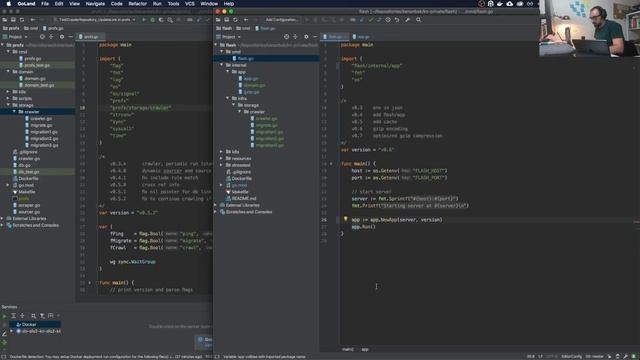Click the locate file target icon in prohx Project panel
The width and height of the screenshot is (640, 360).
point(42,37)
